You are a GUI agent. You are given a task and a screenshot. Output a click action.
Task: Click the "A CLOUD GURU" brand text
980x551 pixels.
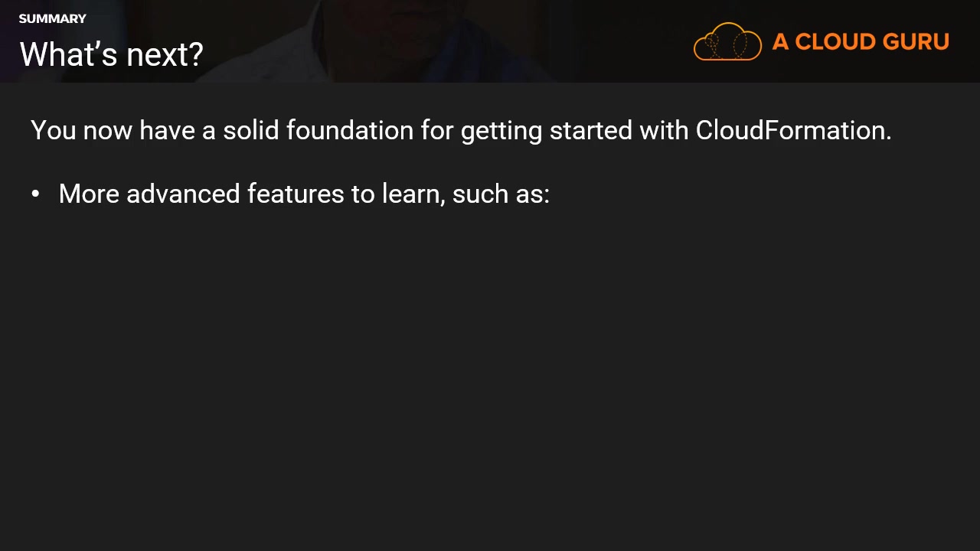point(861,42)
